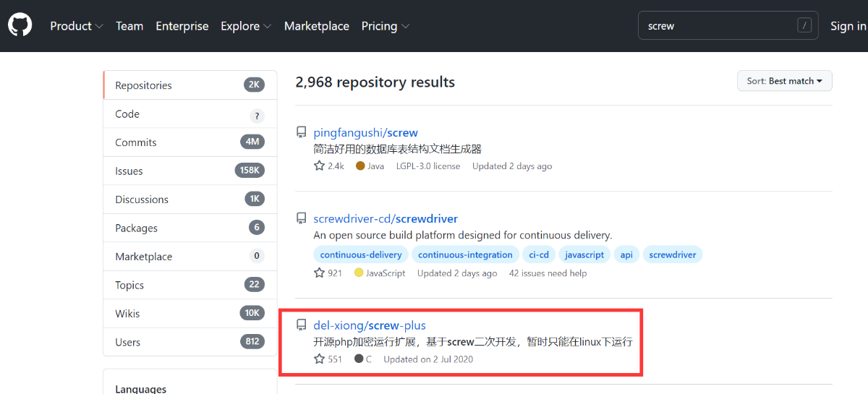868x394 pixels.
Task: Click the C language color dot
Action: click(359, 359)
